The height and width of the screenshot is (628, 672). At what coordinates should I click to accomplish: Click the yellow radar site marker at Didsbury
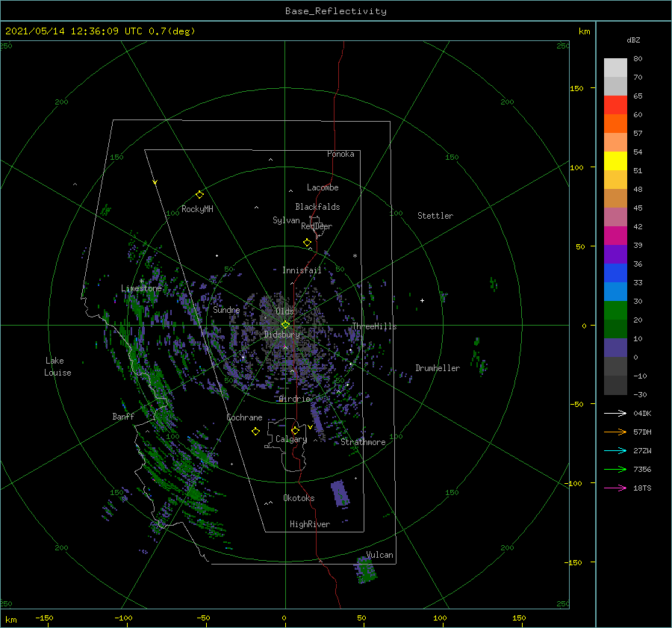coord(285,325)
